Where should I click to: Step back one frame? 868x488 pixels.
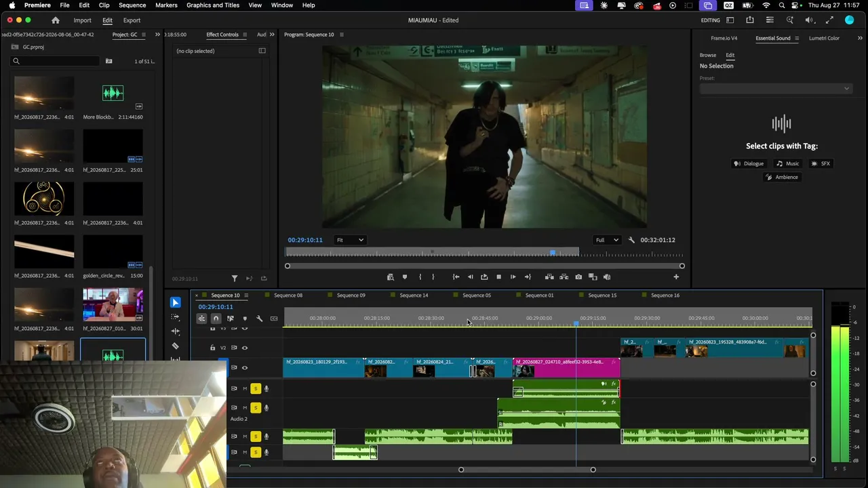tap(470, 277)
